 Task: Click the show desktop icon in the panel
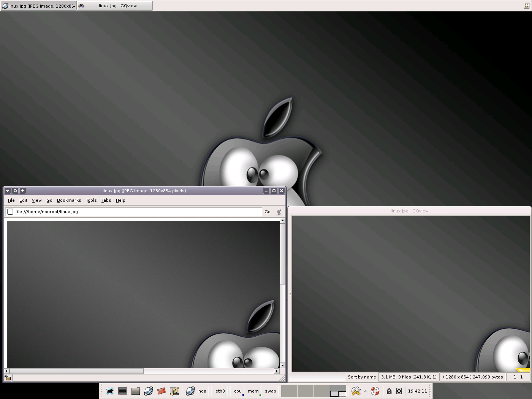(110, 391)
